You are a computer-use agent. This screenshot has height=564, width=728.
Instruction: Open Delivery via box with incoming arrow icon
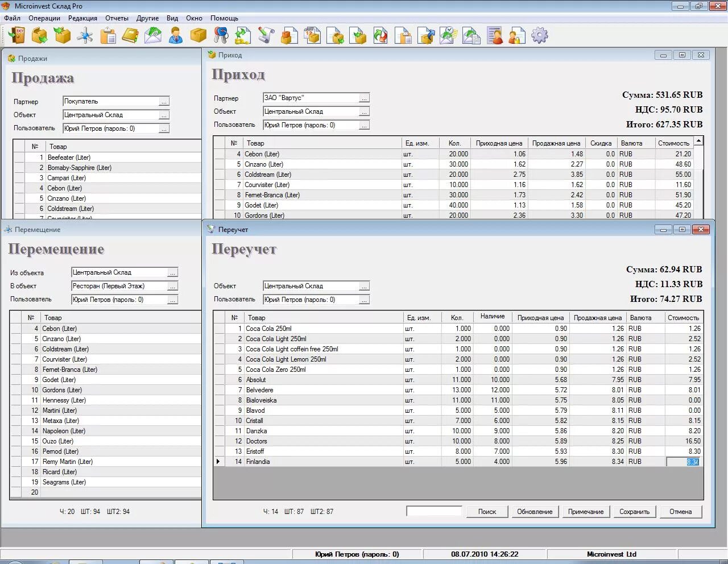[x=62, y=36]
